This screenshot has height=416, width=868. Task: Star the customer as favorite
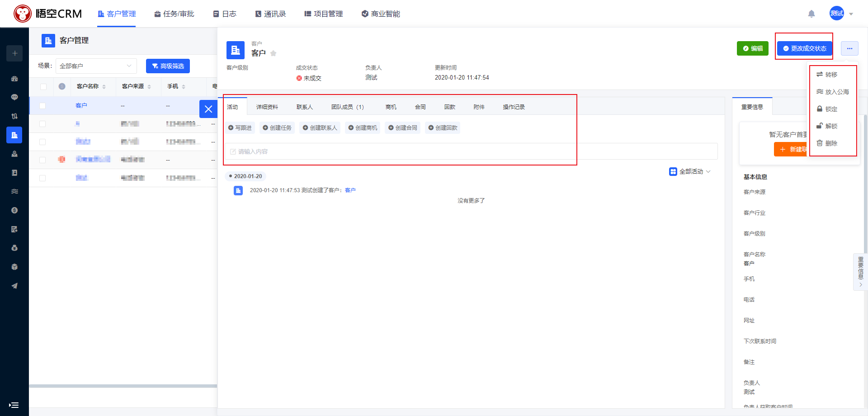(x=274, y=53)
